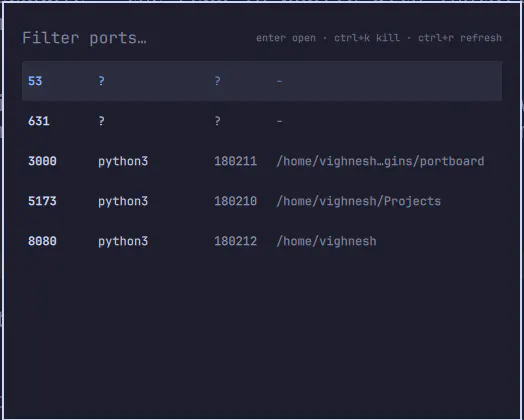This screenshot has height=420, width=524.
Task: Select the port 53 row
Action: (262, 81)
